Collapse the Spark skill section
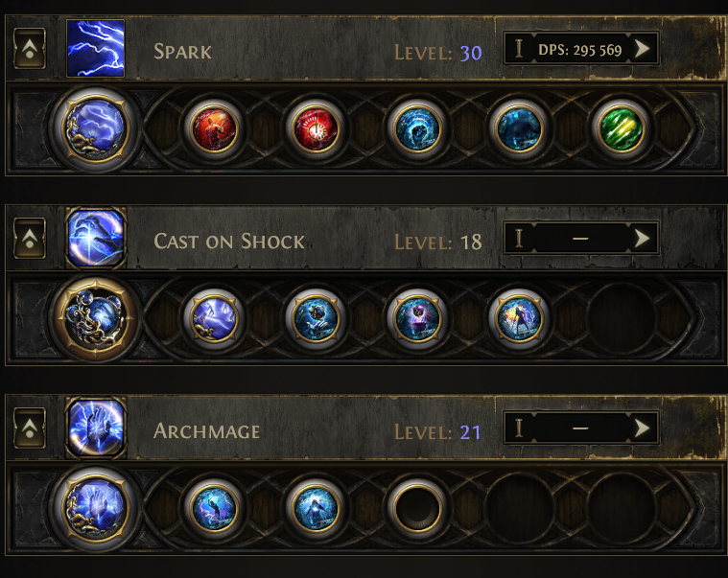Viewport: 728px width, 578px height. (x=29, y=49)
